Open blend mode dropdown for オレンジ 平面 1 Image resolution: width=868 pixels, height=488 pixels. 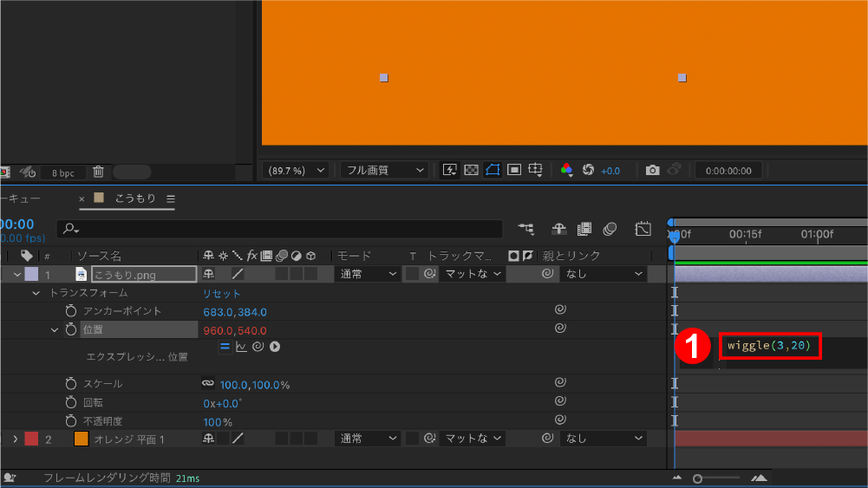pyautogui.click(x=368, y=439)
